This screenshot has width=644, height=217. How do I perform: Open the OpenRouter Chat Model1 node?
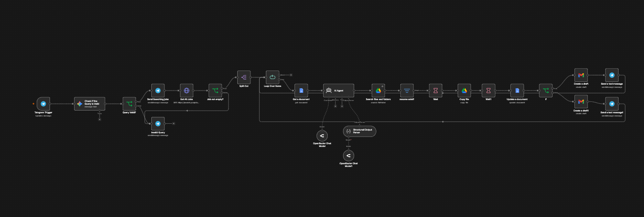click(349, 155)
